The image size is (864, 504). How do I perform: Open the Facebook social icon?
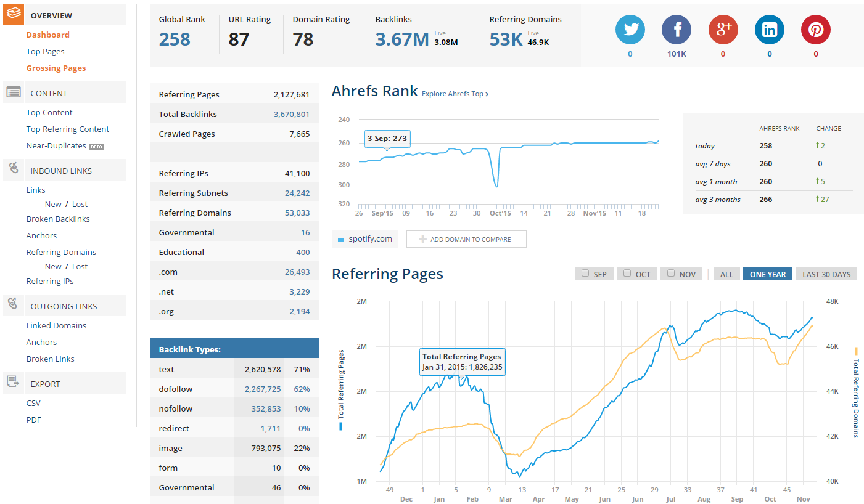pos(677,30)
